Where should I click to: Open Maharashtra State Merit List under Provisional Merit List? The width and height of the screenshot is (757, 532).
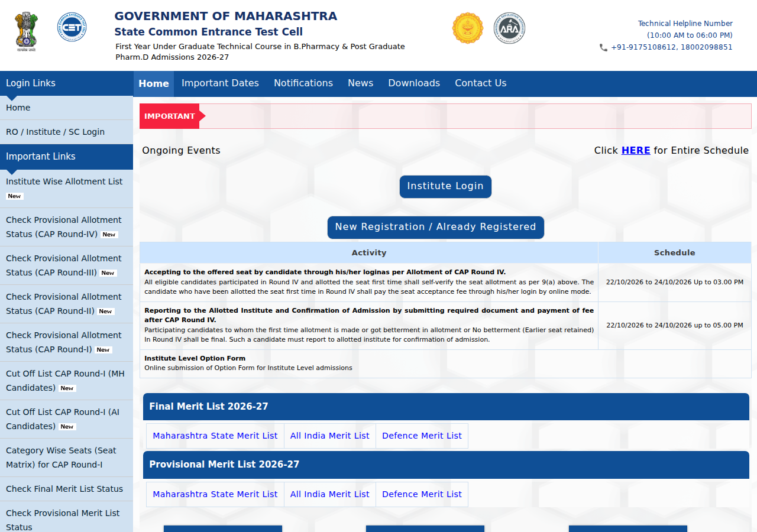tap(215, 495)
